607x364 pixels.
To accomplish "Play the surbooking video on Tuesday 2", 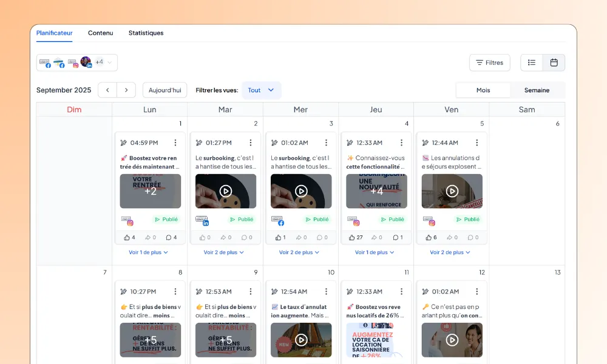I will point(226,191).
